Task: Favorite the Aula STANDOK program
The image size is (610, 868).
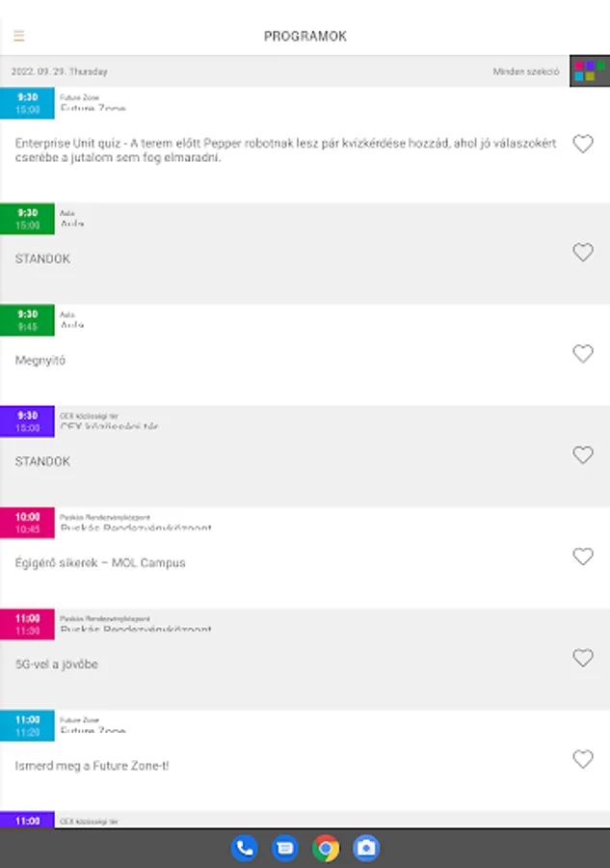Action: (583, 253)
